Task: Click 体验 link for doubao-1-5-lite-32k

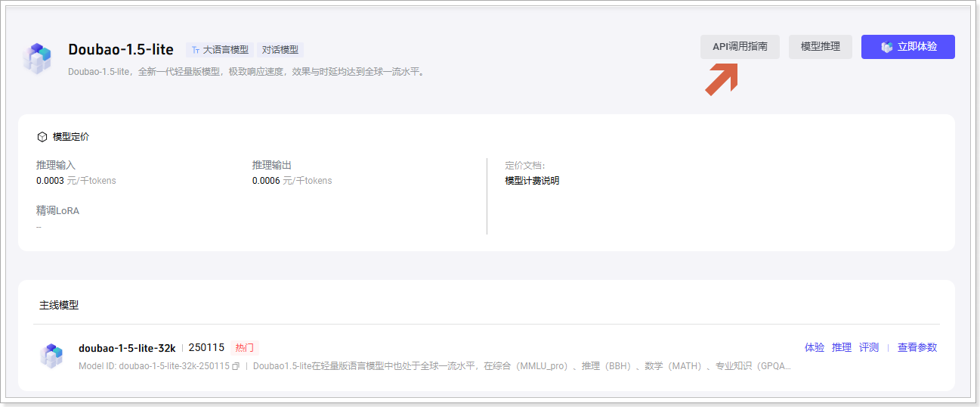Action: 815,347
